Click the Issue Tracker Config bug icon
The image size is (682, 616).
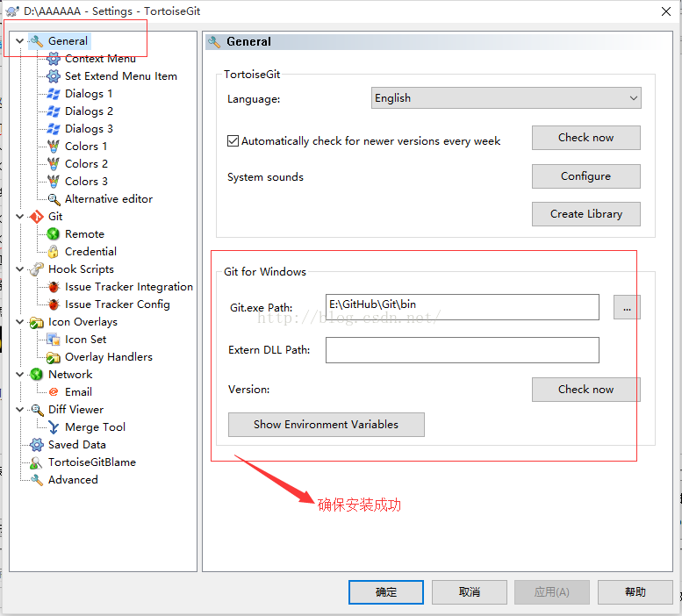coord(53,304)
